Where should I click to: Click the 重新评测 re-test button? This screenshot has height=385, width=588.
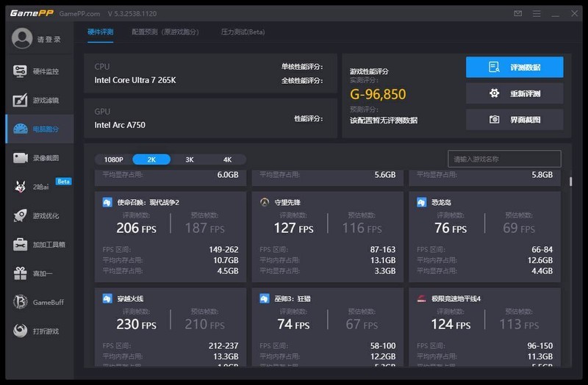click(514, 93)
